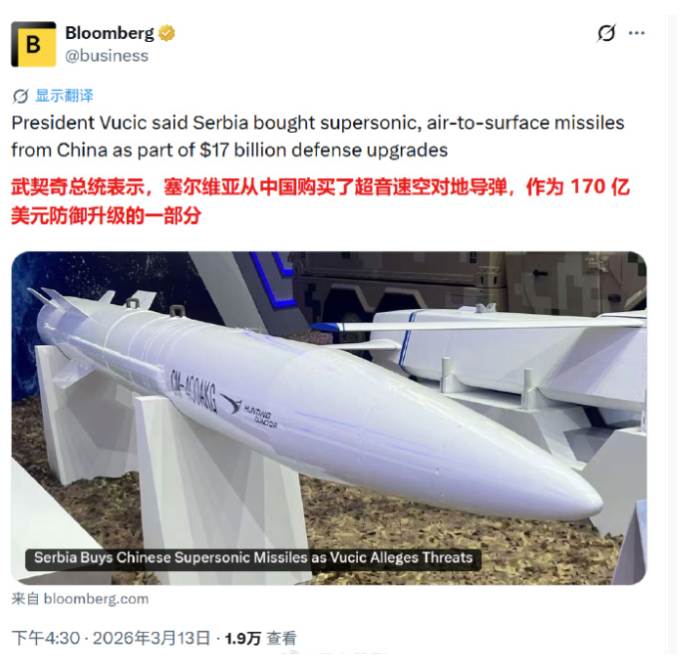The width and height of the screenshot is (685, 658).
Task: Click the camouflage vehicle in image background
Action: [x=470, y=282]
